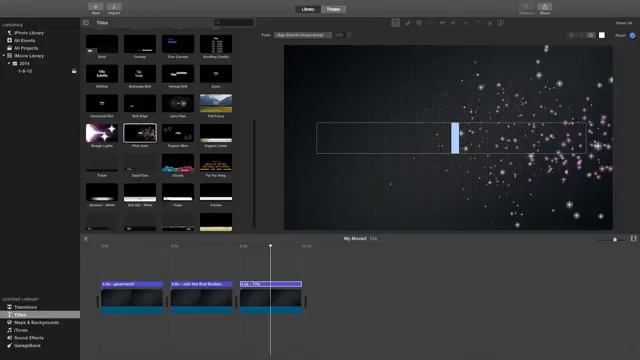Viewport: 640px width, 360px height.
Task: Click the guitar icon for GarageBand
Action: pos(9,346)
